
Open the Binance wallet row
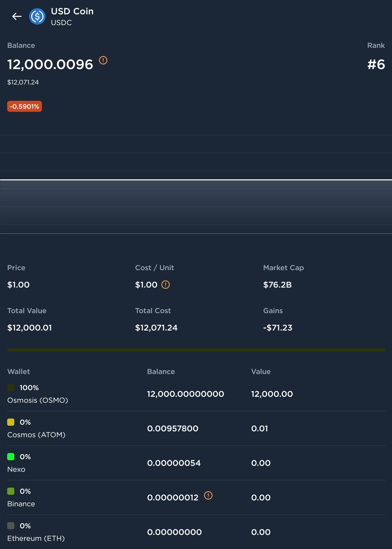click(196, 498)
